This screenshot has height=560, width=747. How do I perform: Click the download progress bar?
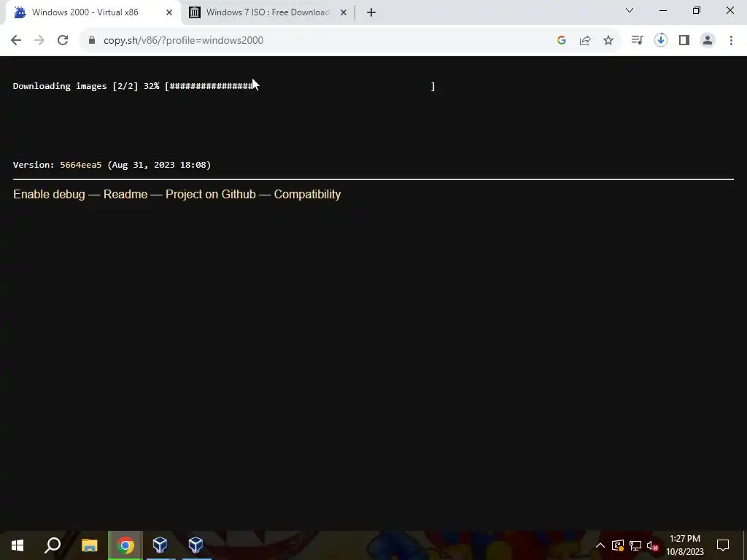(300, 86)
